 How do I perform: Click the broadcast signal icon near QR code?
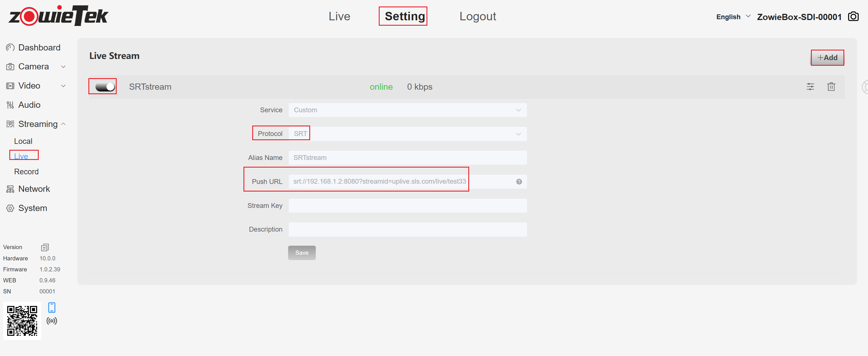tap(52, 321)
